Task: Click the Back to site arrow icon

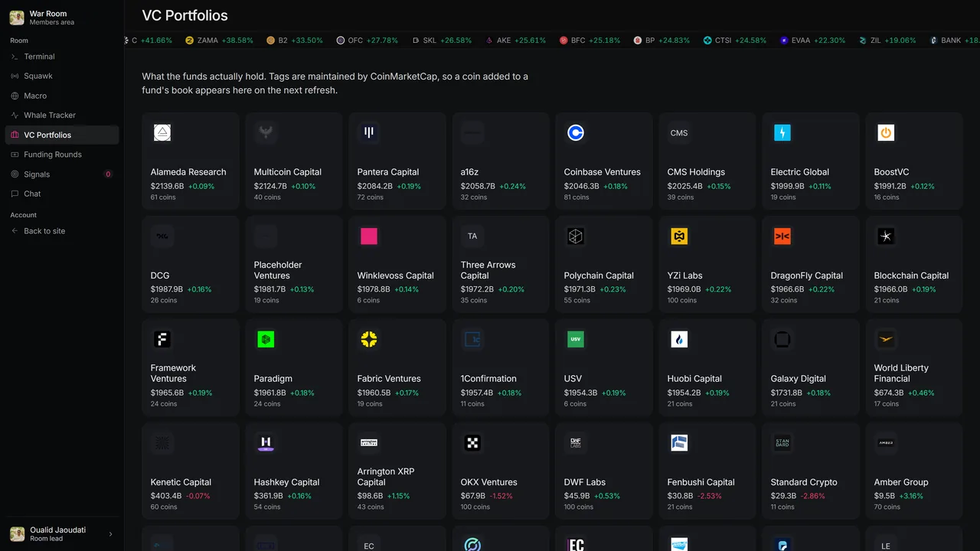Action: click(15, 231)
